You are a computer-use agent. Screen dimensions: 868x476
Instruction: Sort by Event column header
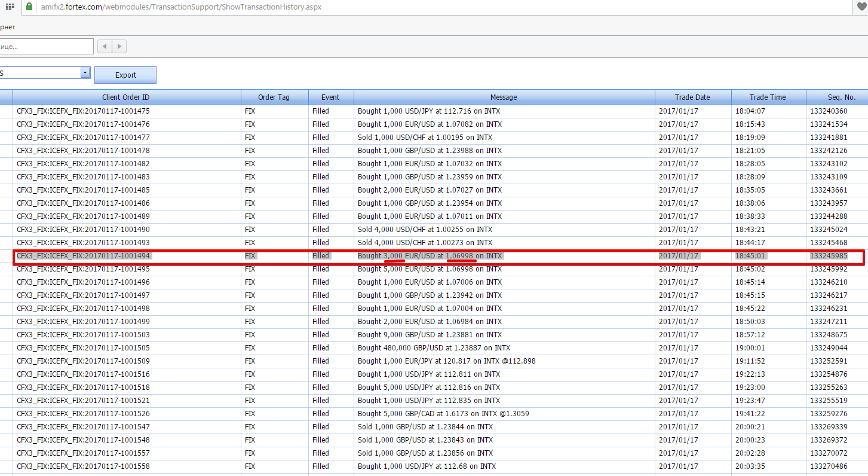coord(331,97)
